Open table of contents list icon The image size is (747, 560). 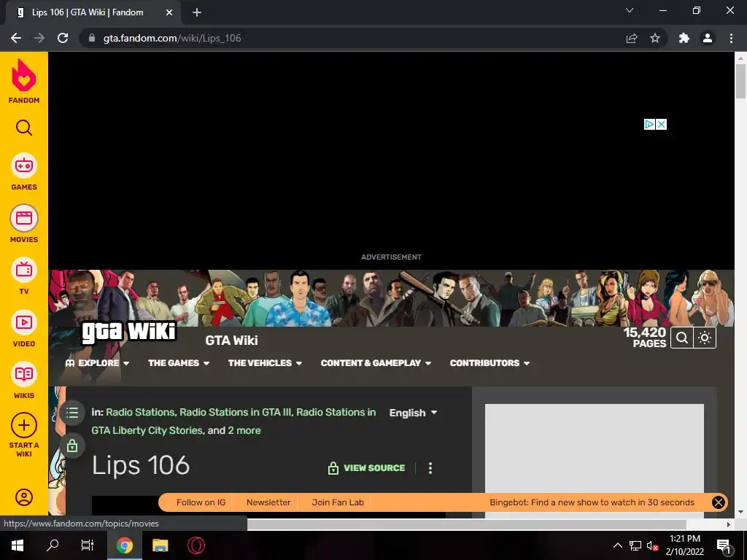point(72,413)
